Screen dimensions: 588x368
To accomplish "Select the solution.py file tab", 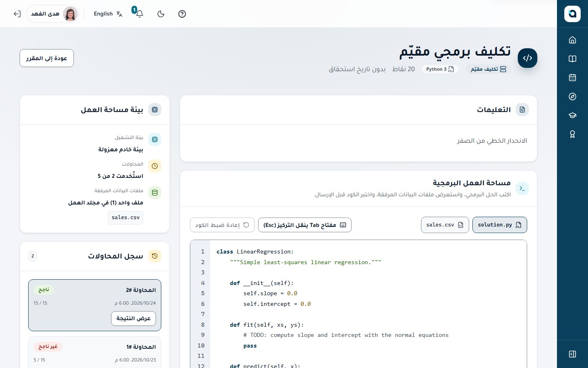I will (499, 225).
